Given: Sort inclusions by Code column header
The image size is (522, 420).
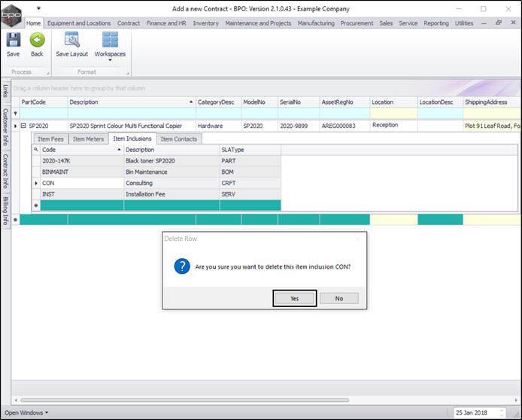Looking at the screenshot, I should pos(82,150).
